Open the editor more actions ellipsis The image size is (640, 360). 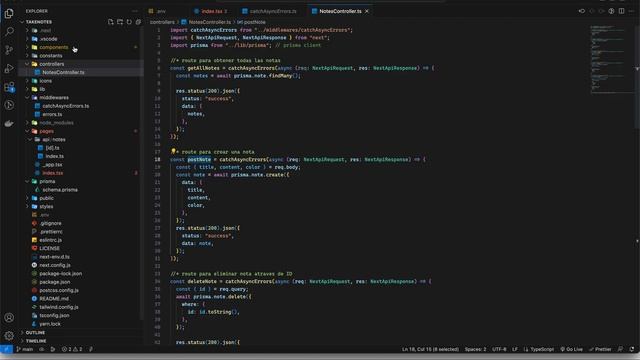tap(631, 11)
